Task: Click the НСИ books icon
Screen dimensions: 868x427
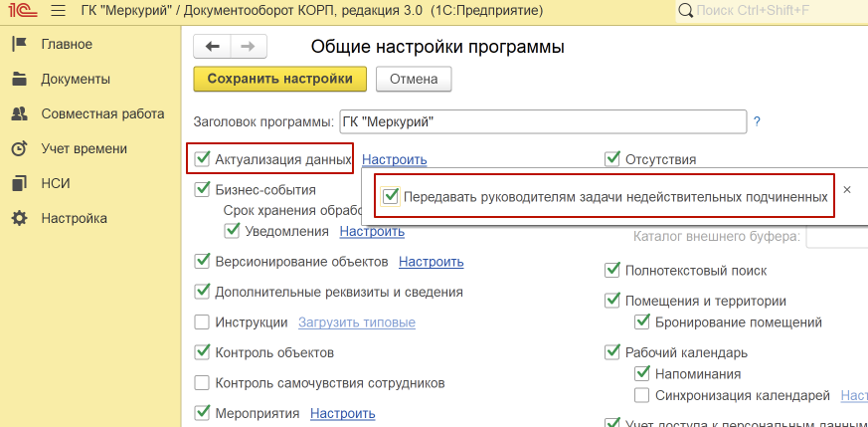Action: [x=18, y=183]
